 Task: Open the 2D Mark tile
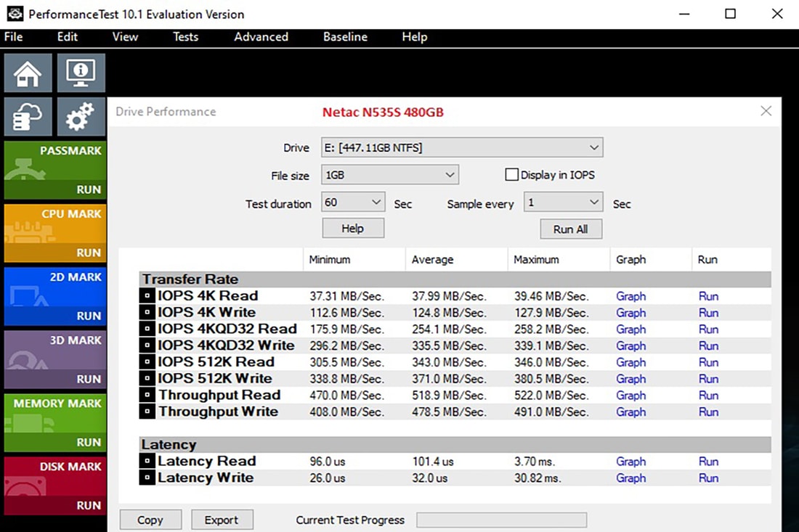tap(54, 296)
